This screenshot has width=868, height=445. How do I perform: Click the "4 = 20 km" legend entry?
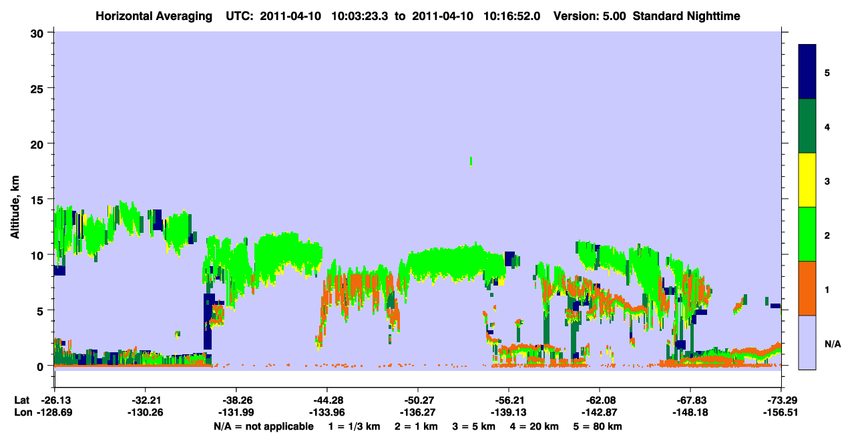[533, 426]
